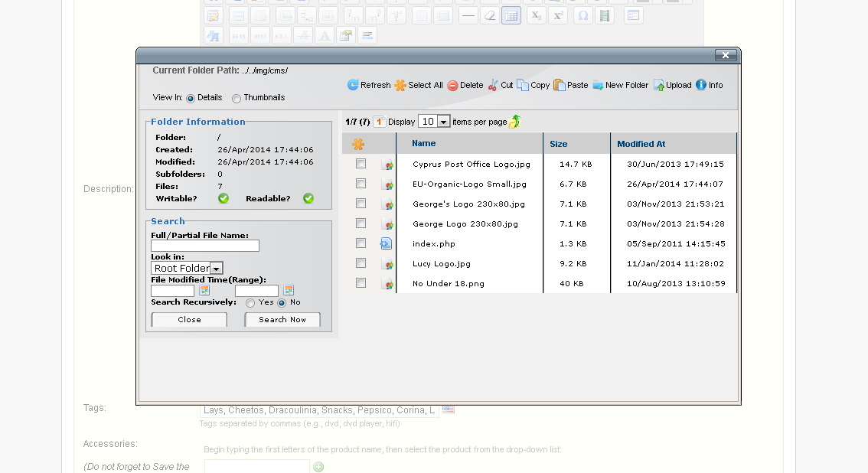Click Select All in the toolbar
Viewport: 868px width, 473px height.
(419, 85)
